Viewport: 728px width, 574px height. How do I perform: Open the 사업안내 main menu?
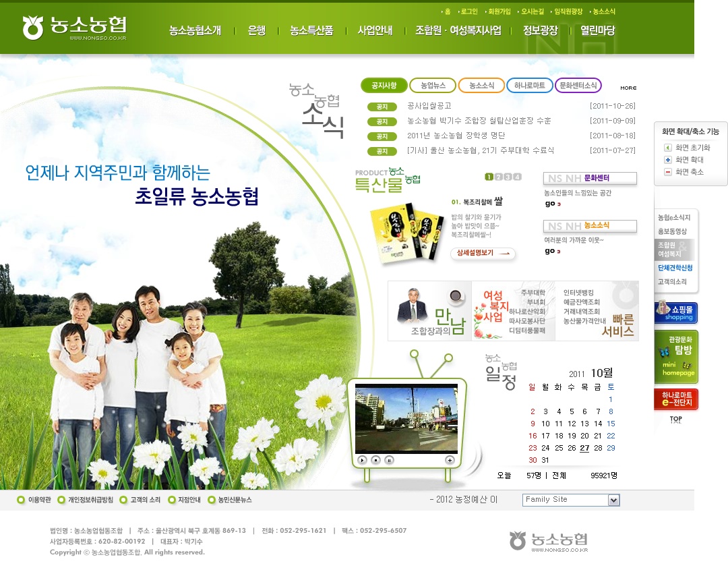(x=375, y=30)
